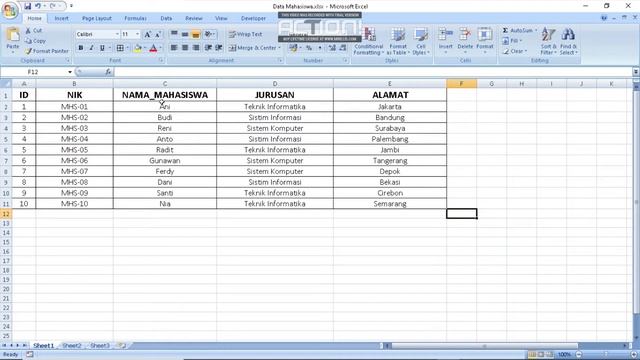The width and height of the screenshot is (640, 360).
Task: Switch to the Formulas ribbon tab
Action: (x=135, y=18)
